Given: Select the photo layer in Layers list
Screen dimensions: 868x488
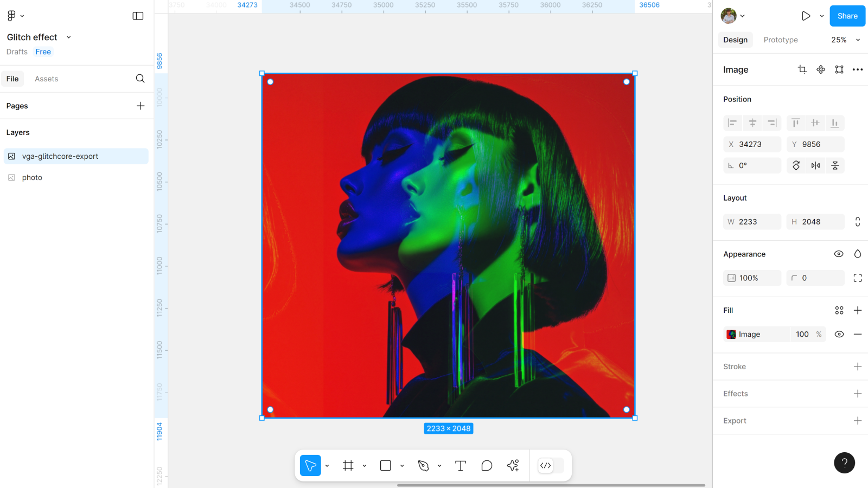Looking at the screenshot, I should point(32,177).
